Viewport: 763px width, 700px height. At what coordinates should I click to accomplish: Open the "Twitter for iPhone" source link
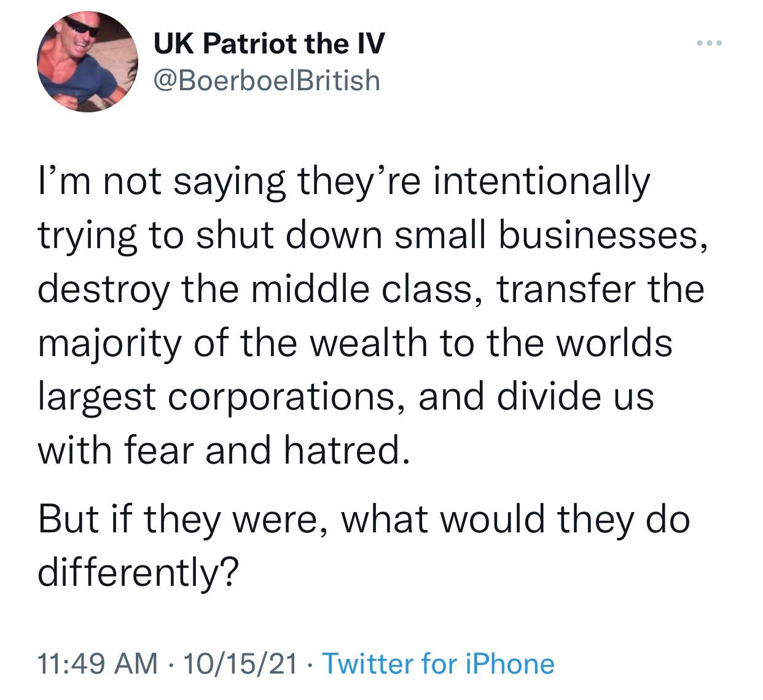coord(438,664)
